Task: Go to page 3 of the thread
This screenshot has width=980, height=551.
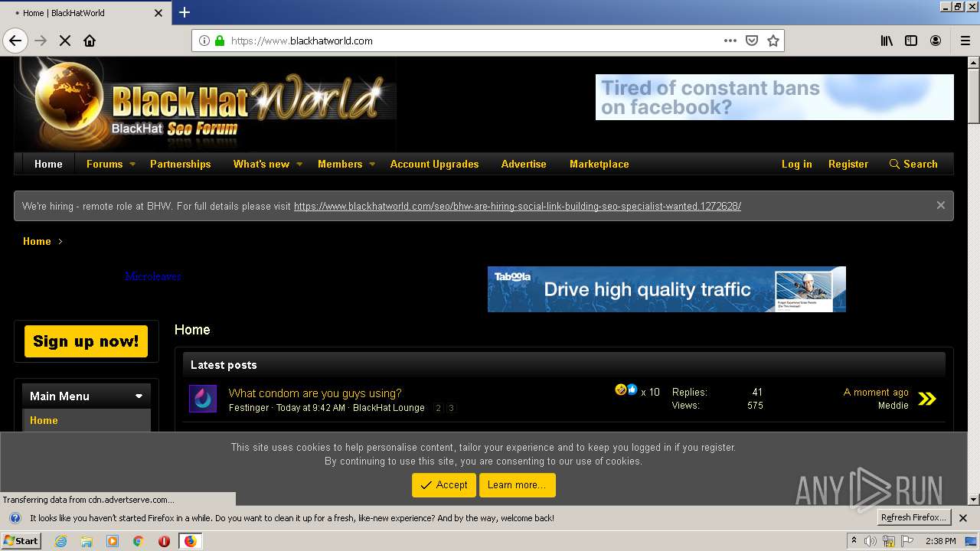Action: [451, 408]
